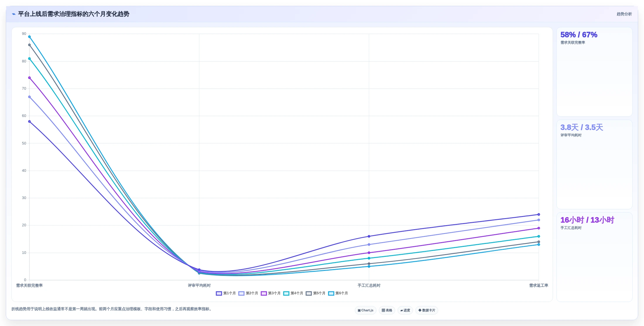Hide the 第4个月 series via its legend label
The height and width of the screenshot is (326, 644).
coord(297,293)
